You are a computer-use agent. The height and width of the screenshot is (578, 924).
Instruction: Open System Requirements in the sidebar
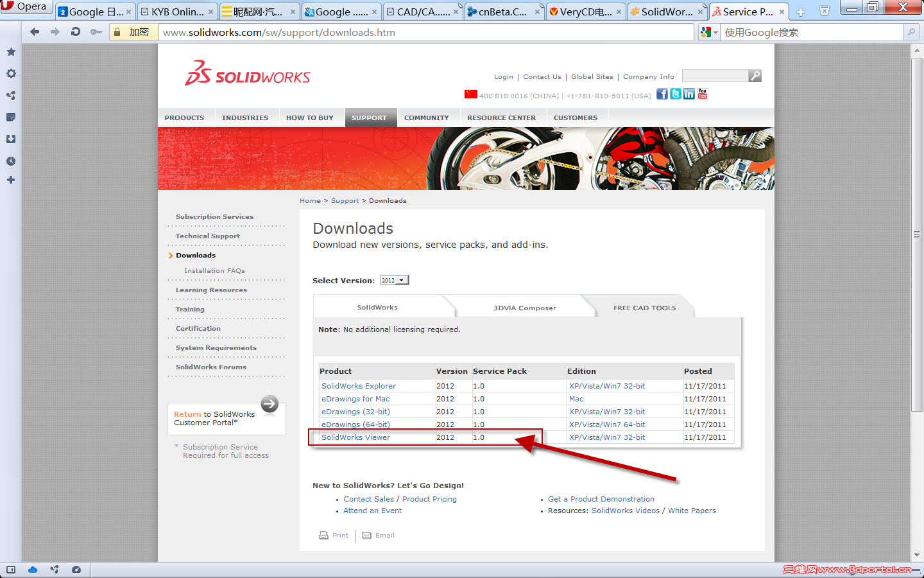216,347
